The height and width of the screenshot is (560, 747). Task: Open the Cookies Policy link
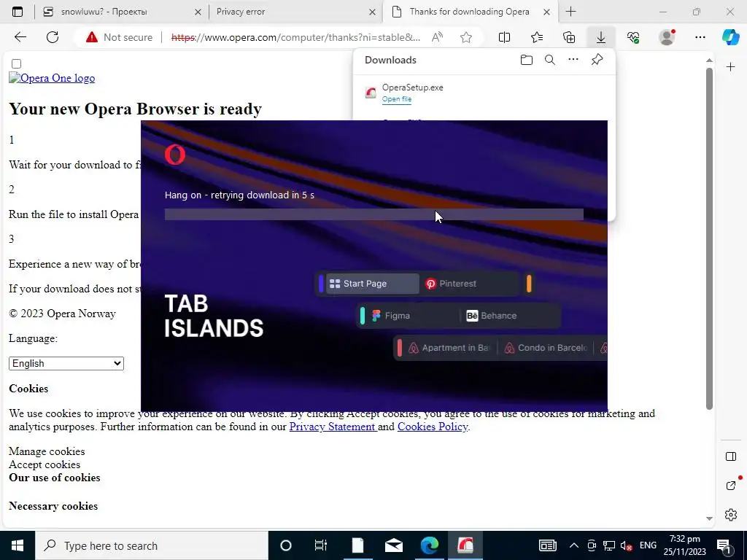pyautogui.click(x=433, y=427)
